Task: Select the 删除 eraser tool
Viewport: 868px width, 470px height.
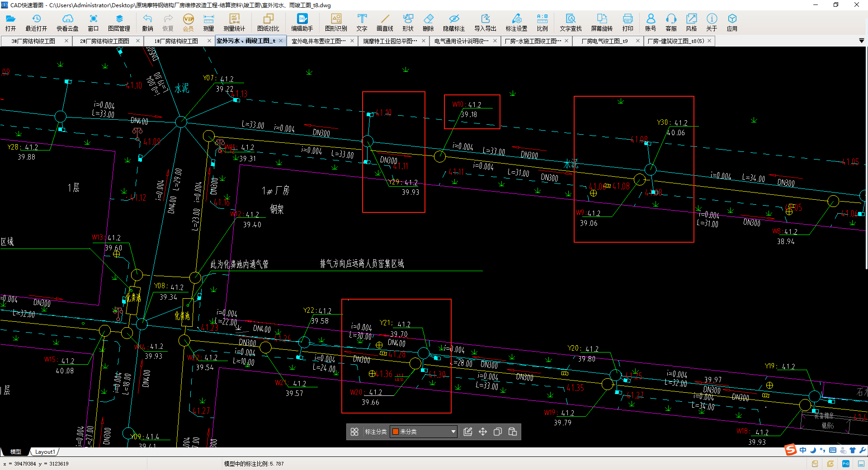Action: pos(428,22)
